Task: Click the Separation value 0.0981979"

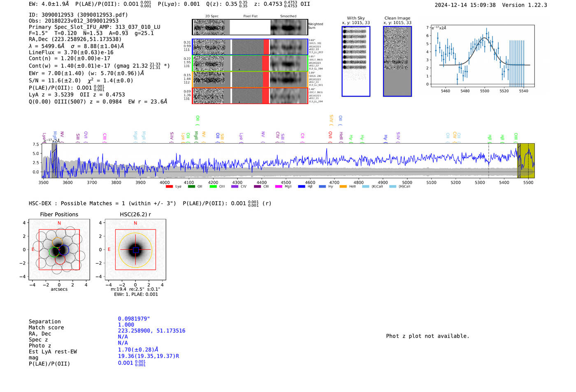Action: click(x=134, y=319)
